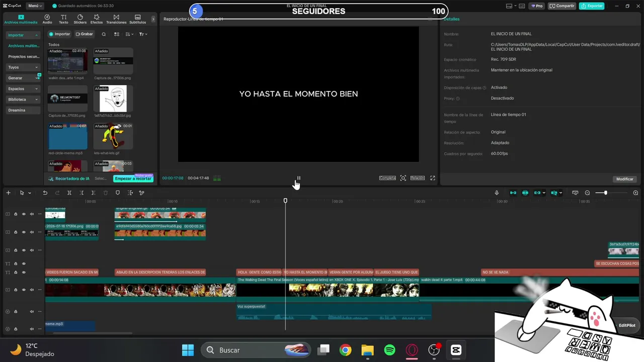Viewport: 644px width, 362px height.
Task: Click the timeline preview settings icon
Action: coord(575,193)
